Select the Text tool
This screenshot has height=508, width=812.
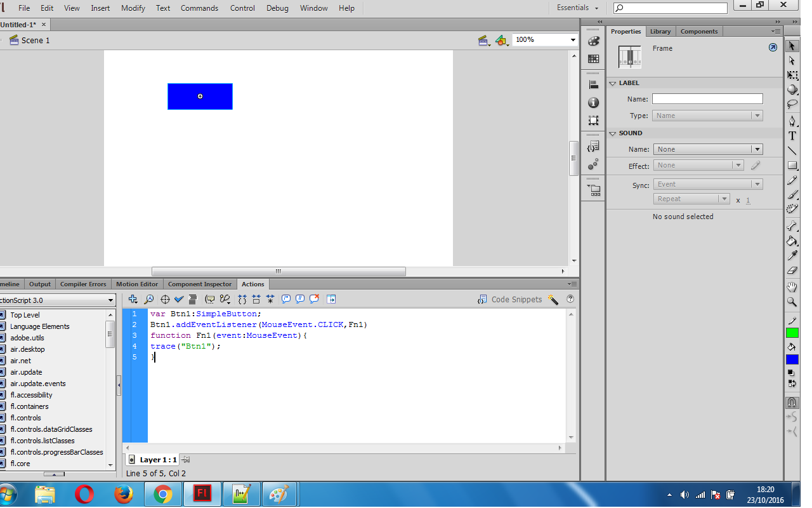tap(792, 135)
